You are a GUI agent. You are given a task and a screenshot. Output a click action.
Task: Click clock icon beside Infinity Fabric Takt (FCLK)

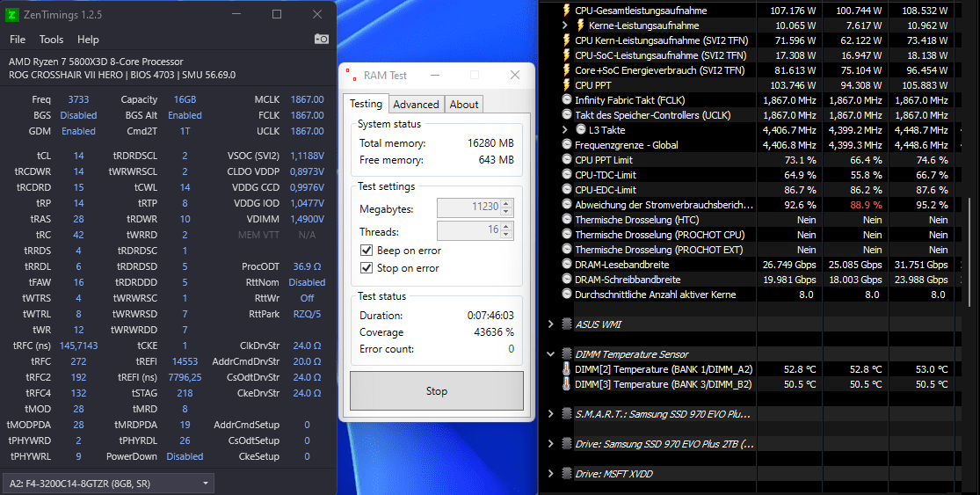click(567, 100)
